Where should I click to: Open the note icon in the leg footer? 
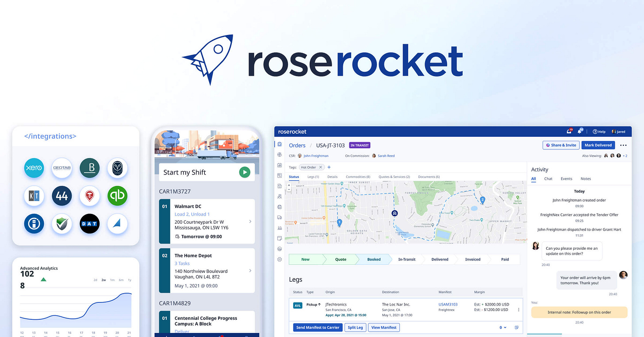(x=517, y=328)
